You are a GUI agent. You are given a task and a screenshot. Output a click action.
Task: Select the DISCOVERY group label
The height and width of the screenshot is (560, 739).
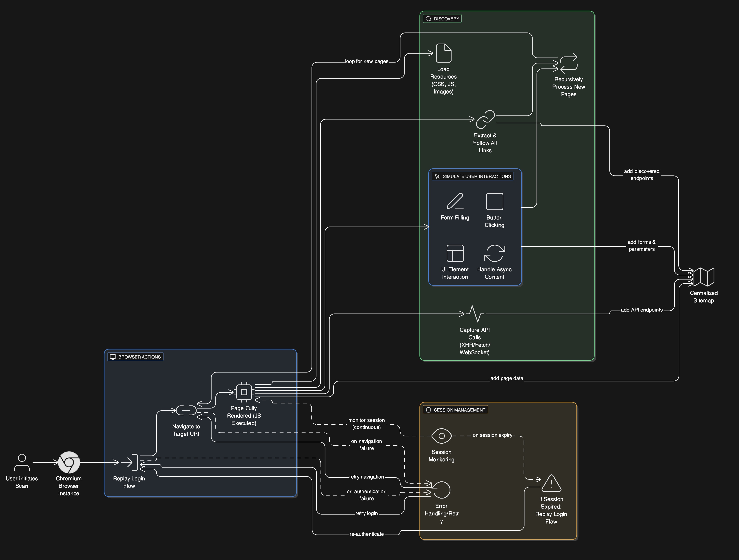pyautogui.click(x=446, y=19)
